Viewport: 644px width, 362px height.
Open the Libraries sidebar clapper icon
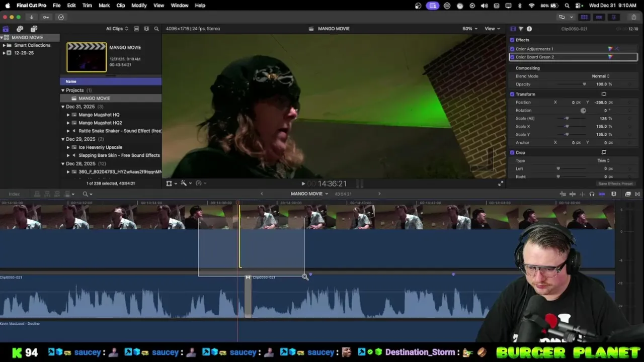(x=6, y=29)
